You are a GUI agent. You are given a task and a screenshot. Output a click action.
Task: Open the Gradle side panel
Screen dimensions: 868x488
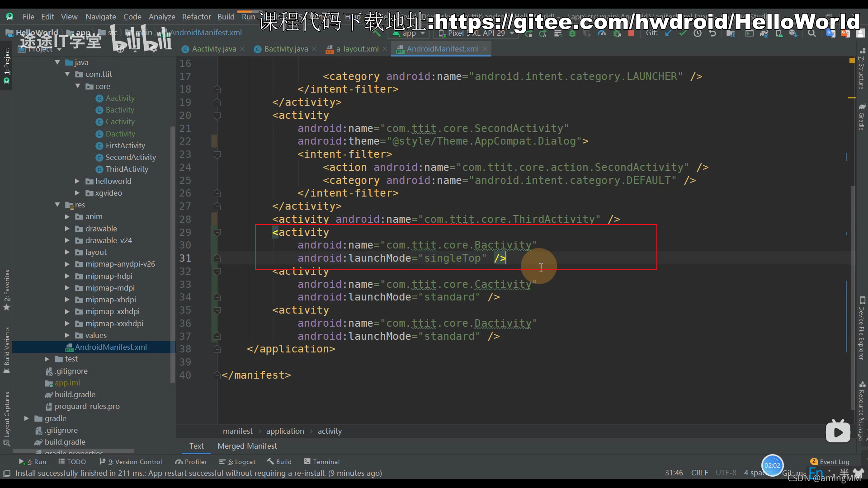[x=862, y=117]
